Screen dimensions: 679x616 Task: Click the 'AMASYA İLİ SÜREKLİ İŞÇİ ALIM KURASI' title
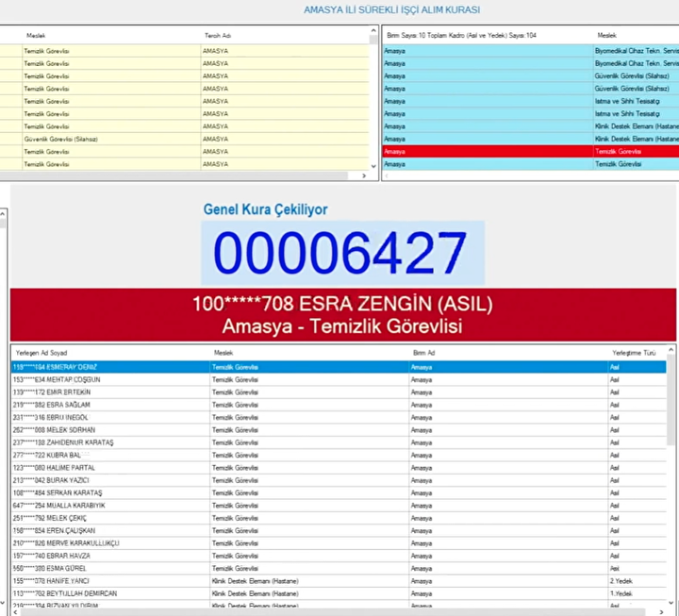coord(392,10)
